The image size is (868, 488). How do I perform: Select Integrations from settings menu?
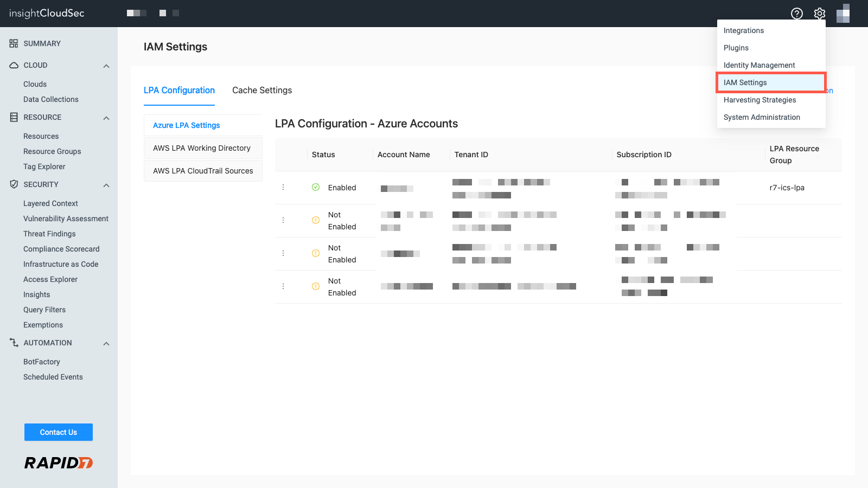pos(771,30)
